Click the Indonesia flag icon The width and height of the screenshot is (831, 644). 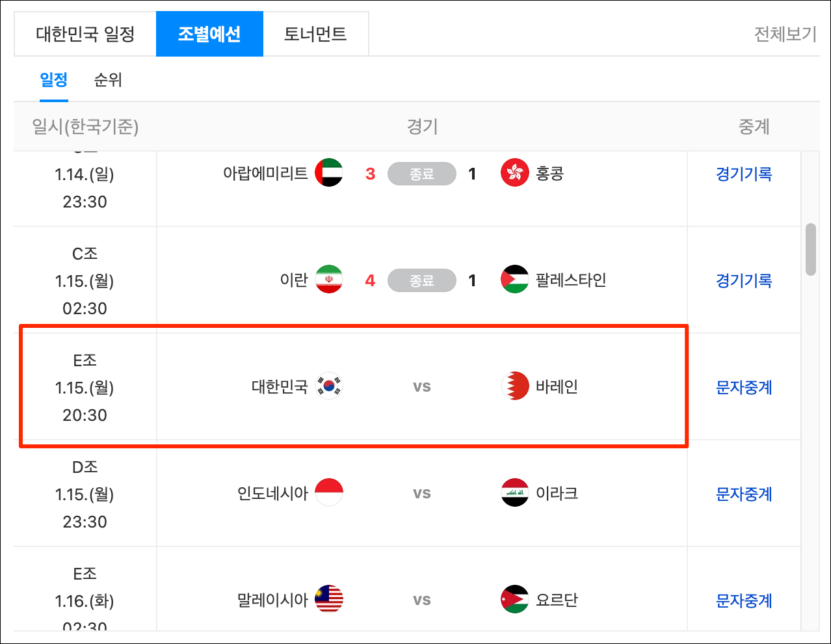[x=328, y=492]
